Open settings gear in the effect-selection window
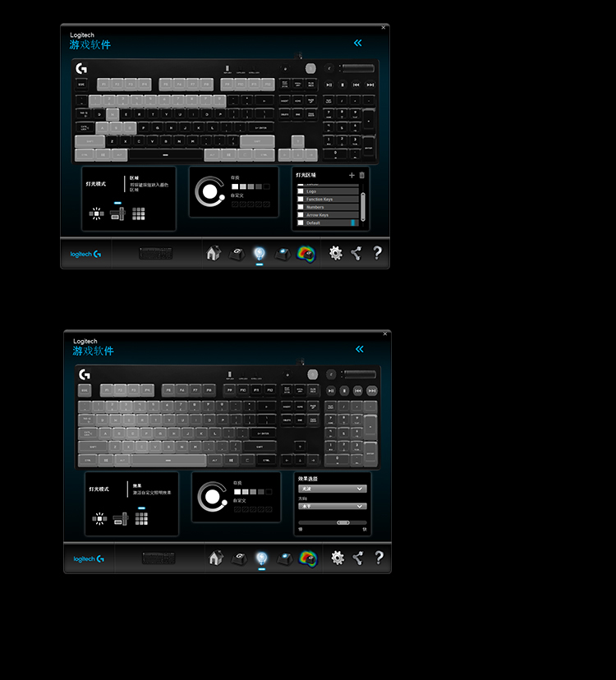 [338, 558]
